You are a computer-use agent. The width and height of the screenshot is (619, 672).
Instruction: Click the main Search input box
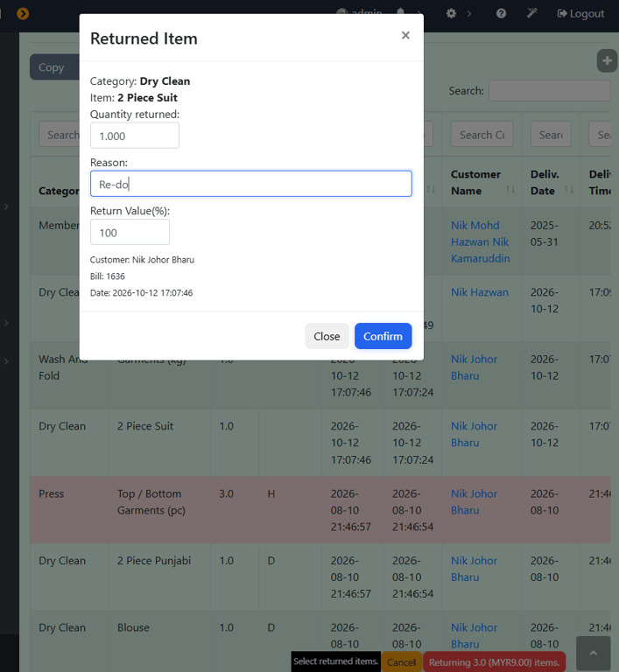[550, 90]
